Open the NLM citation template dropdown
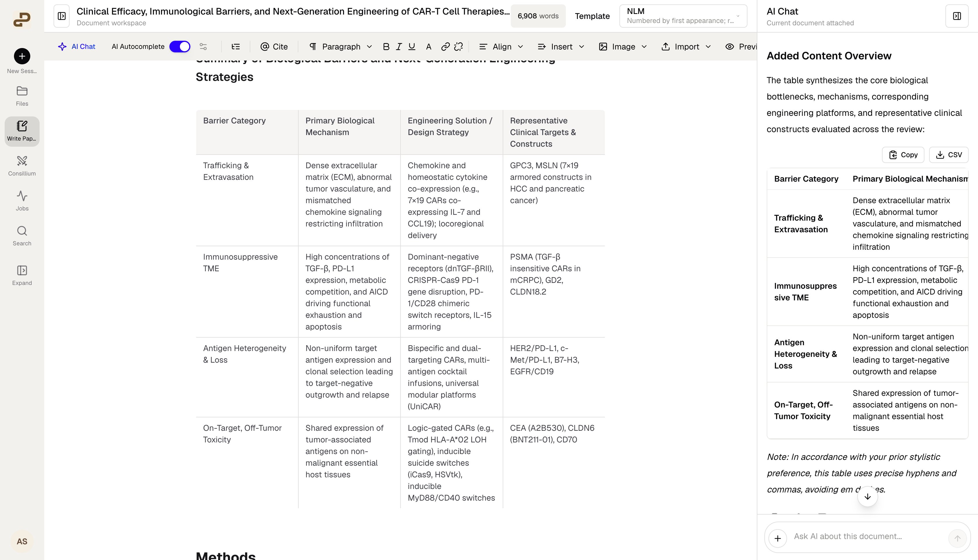This screenshot has width=978, height=560. coord(683,16)
